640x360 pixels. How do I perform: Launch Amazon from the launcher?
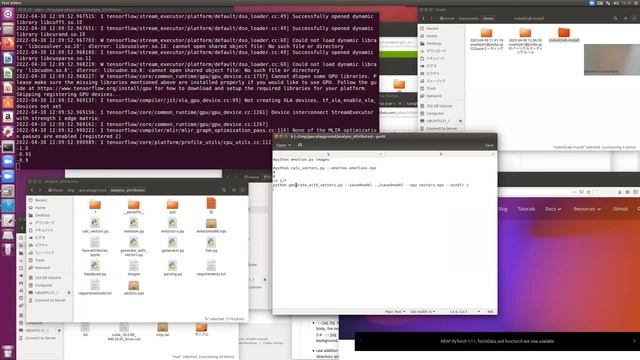pyautogui.click(x=8, y=117)
